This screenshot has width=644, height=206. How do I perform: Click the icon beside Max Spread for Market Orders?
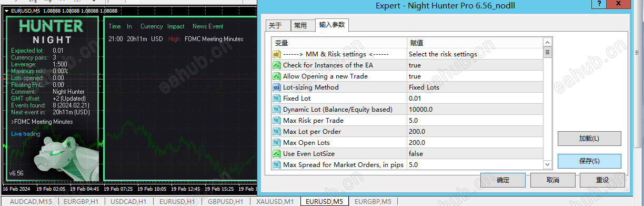point(277,165)
